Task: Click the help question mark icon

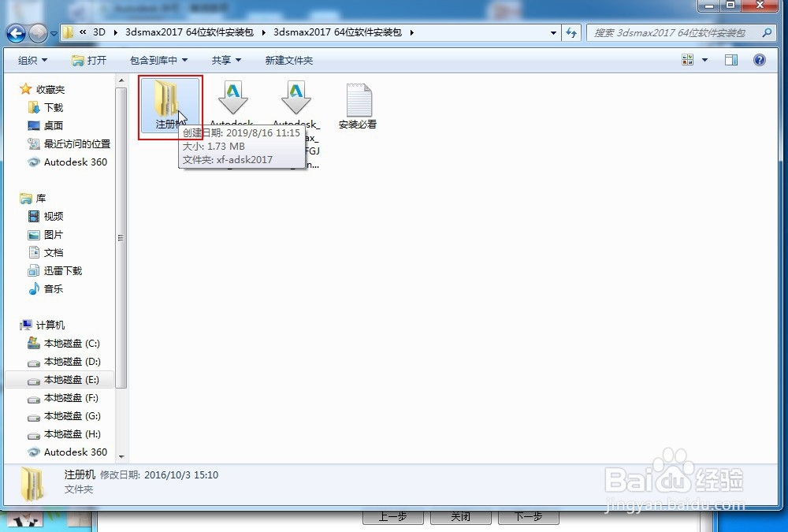Action: point(760,61)
